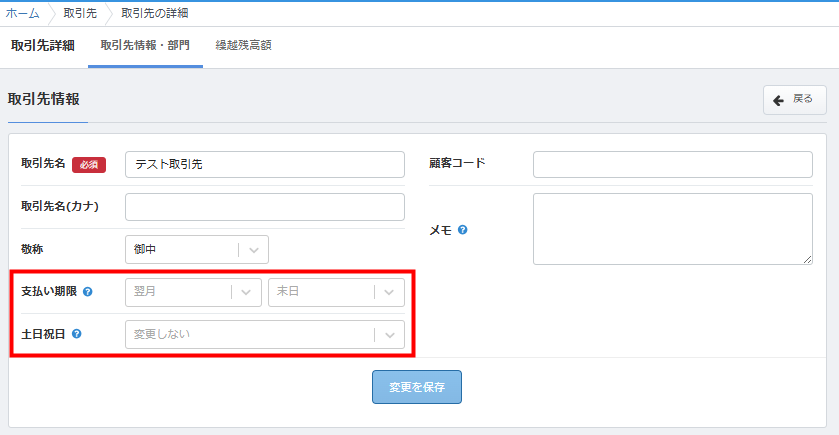Click into the 顧客コード input field
839x435 pixels.
pos(672,164)
